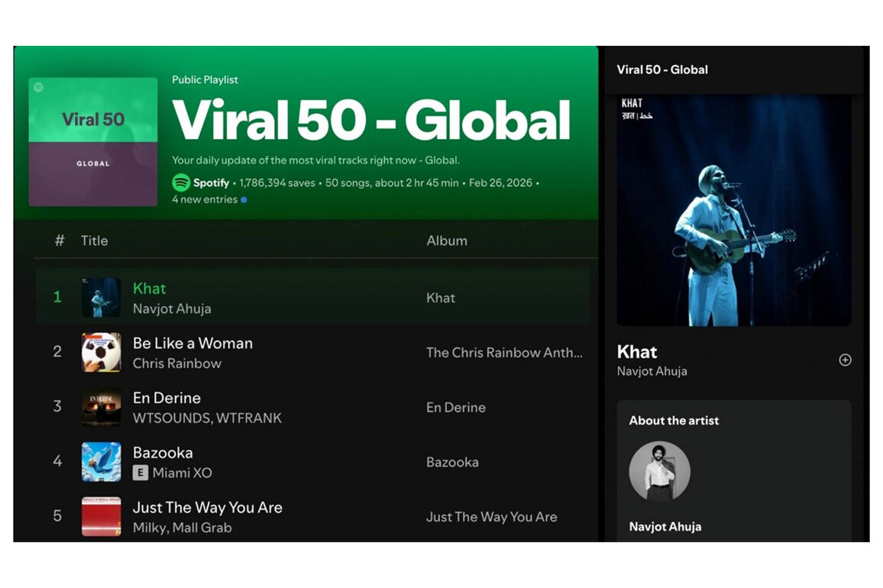This screenshot has width=883, height=588.
Task: Sort by the Album column header
Action: tap(447, 241)
